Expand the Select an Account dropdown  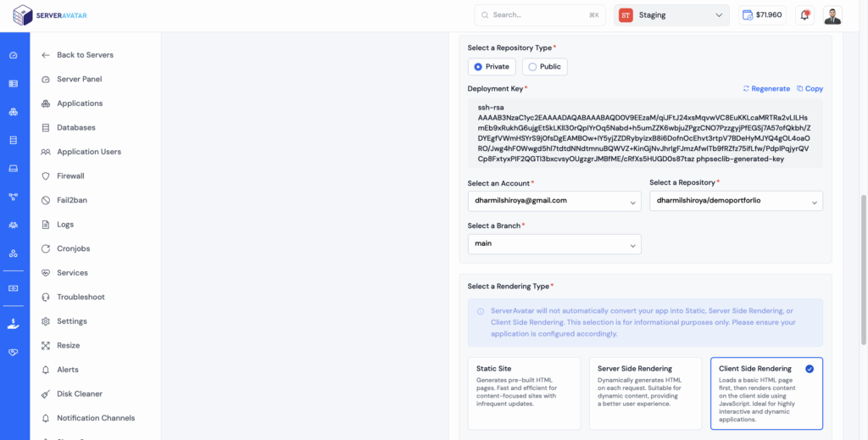point(554,201)
